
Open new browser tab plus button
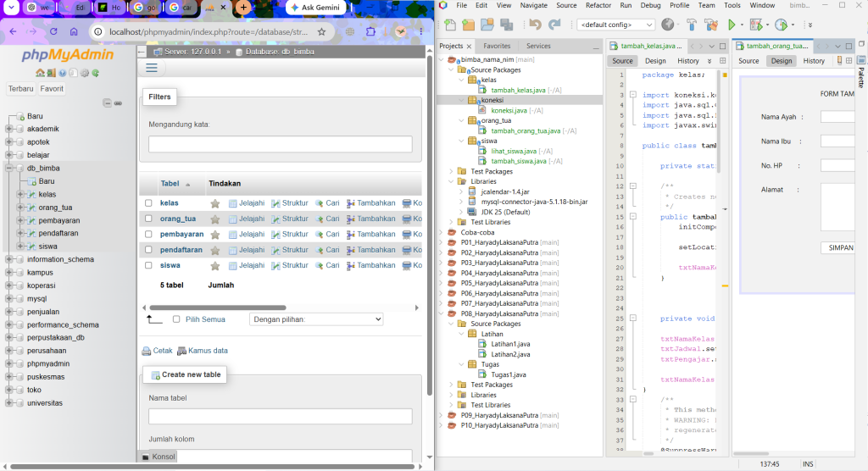click(243, 8)
